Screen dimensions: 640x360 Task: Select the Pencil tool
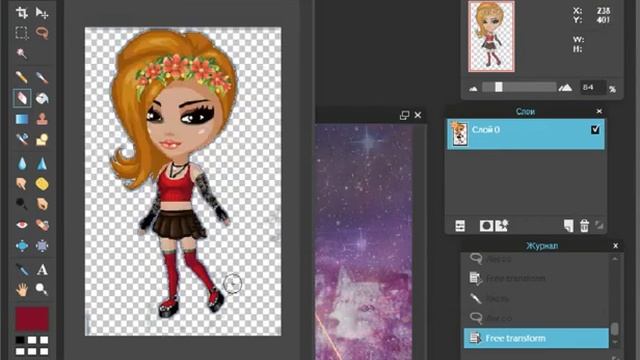tap(22, 77)
